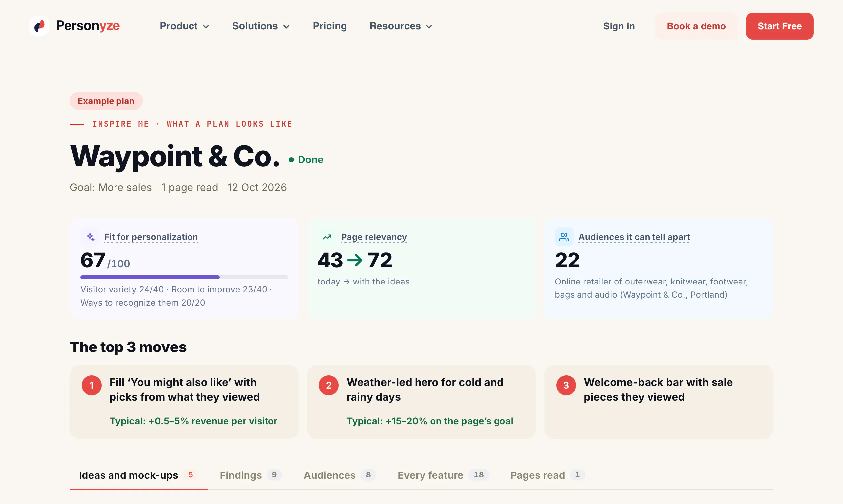Click the Goal: More sales text
This screenshot has height=504, width=843.
111,187
